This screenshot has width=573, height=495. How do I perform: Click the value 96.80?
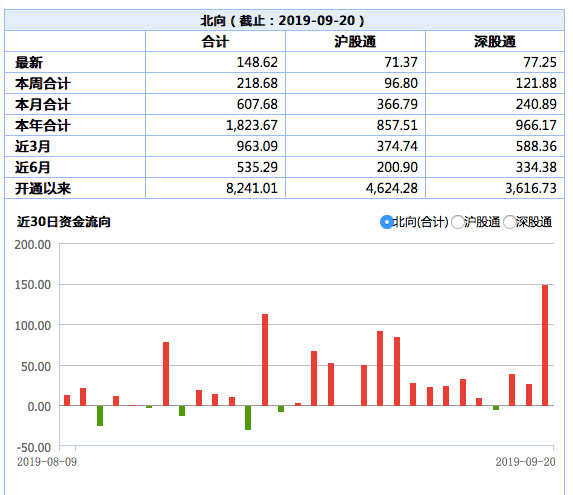click(x=401, y=83)
